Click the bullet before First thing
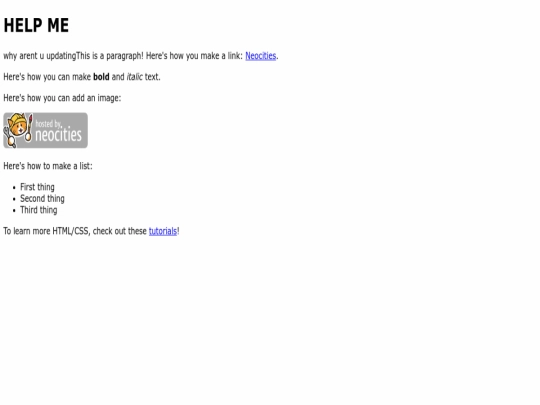 pos(14,188)
